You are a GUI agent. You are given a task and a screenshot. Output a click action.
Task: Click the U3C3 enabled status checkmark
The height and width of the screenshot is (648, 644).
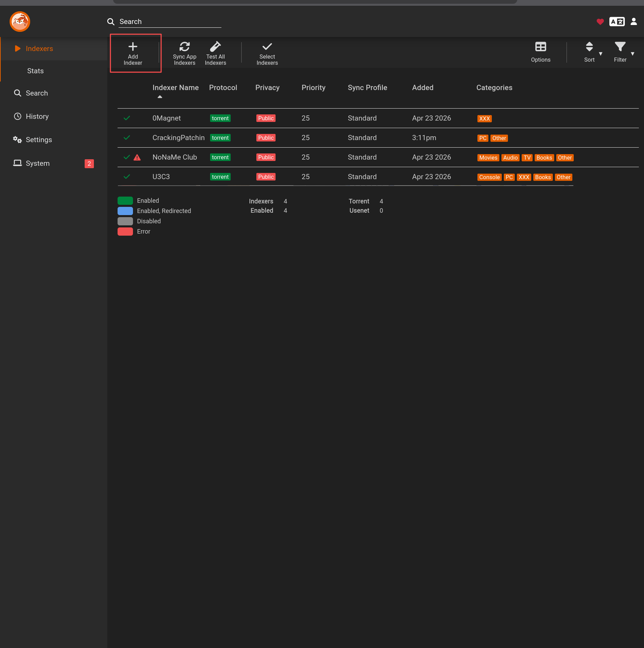pyautogui.click(x=127, y=177)
